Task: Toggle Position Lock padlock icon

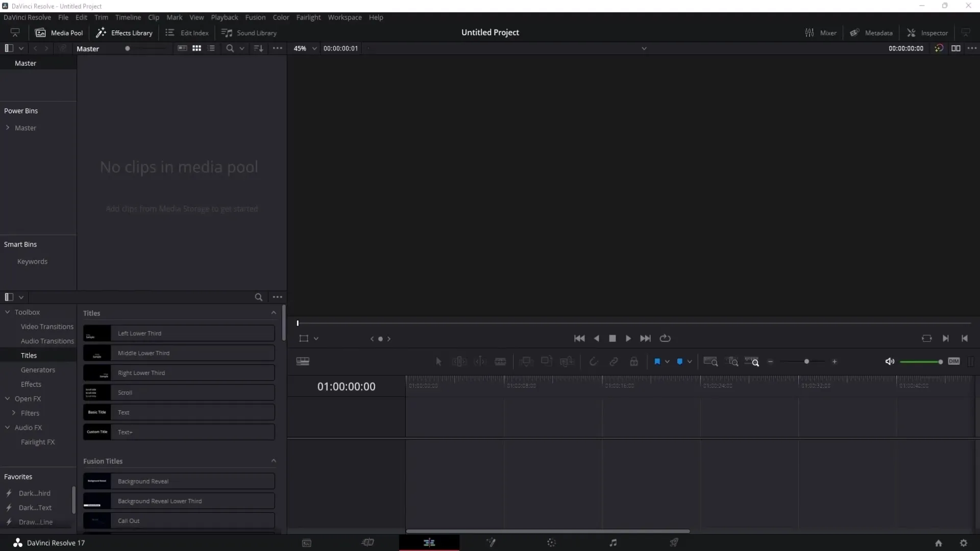Action: (x=634, y=362)
